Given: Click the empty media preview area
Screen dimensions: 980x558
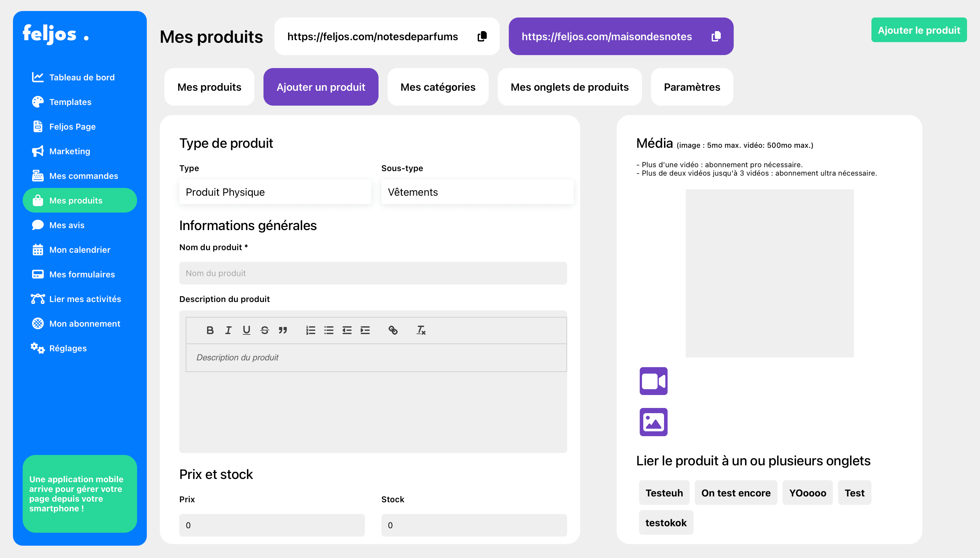Looking at the screenshot, I should pyautogui.click(x=769, y=273).
